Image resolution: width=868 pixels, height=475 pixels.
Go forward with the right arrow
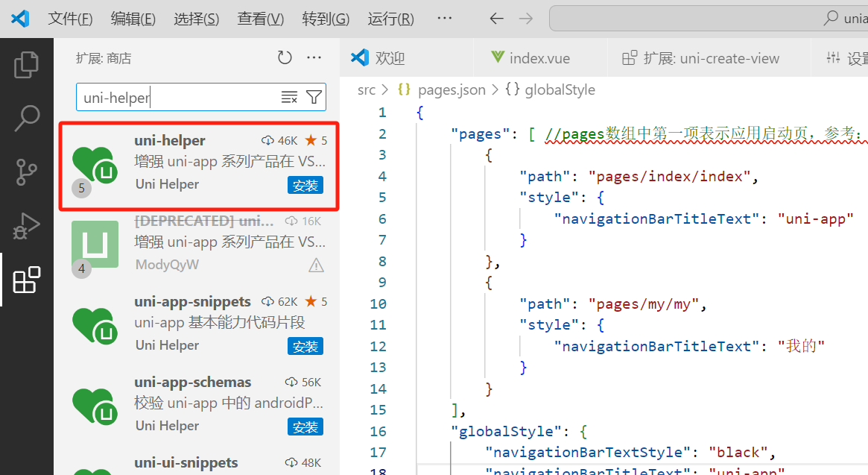(x=526, y=19)
